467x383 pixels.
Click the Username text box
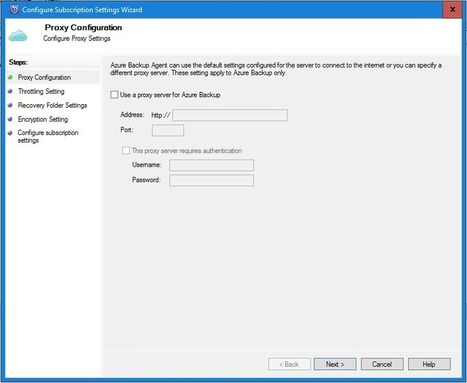211,165
